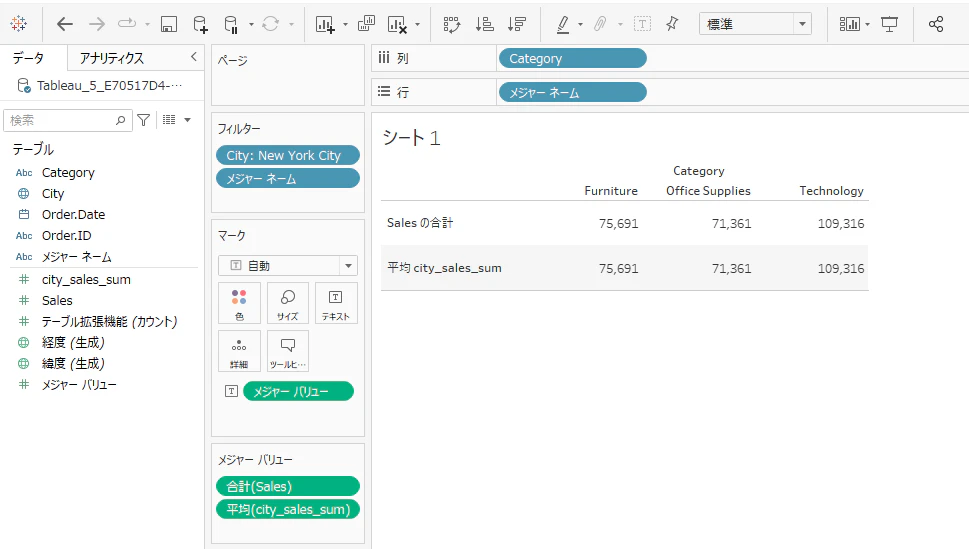Image resolution: width=969 pixels, height=549 pixels.
Task: Switch to the データ tab
Action: click(28, 58)
